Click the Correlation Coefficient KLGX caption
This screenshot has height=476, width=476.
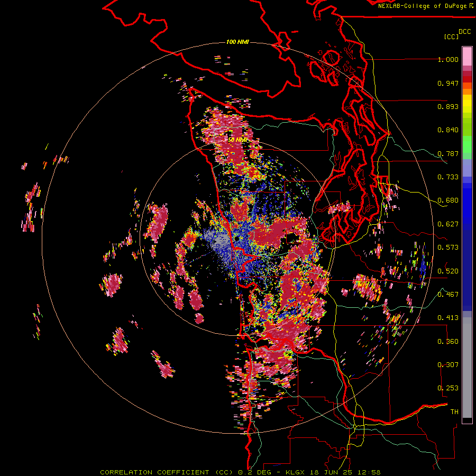(x=240, y=472)
